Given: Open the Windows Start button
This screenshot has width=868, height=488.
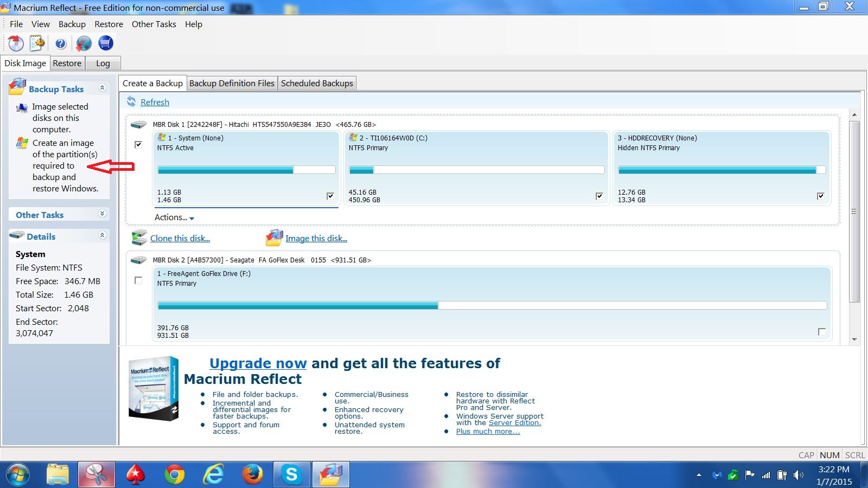Looking at the screenshot, I should click(x=17, y=475).
